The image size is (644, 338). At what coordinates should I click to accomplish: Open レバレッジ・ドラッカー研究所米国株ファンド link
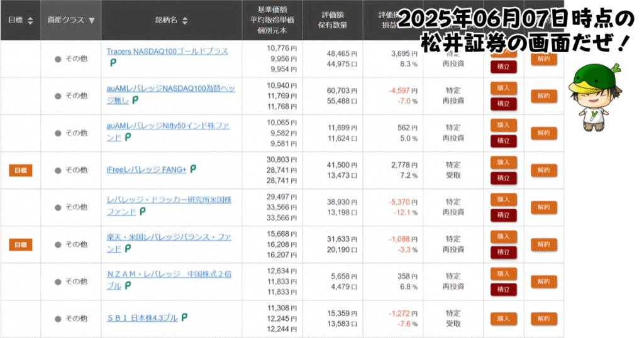(x=169, y=205)
